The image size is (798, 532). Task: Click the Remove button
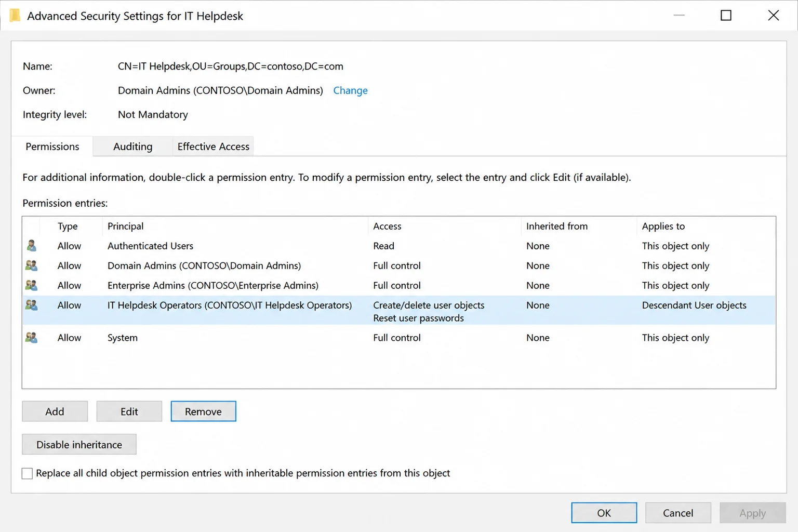pos(203,411)
